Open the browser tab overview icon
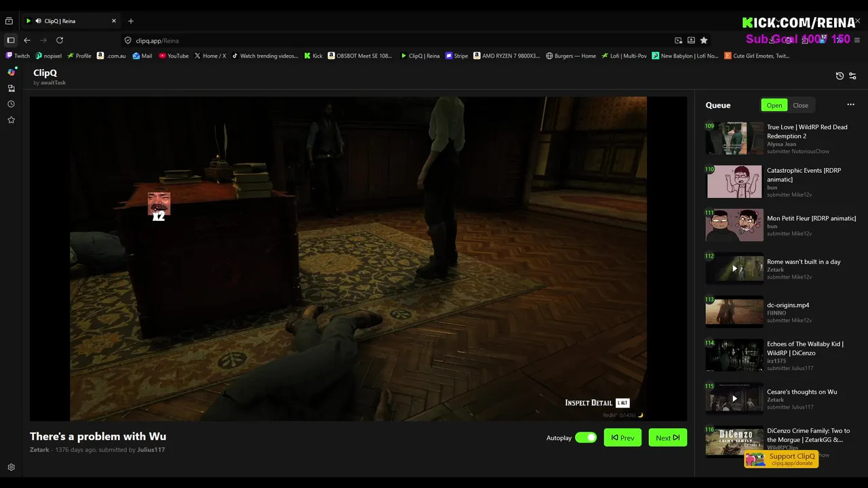The height and width of the screenshot is (488, 868). [x=9, y=21]
